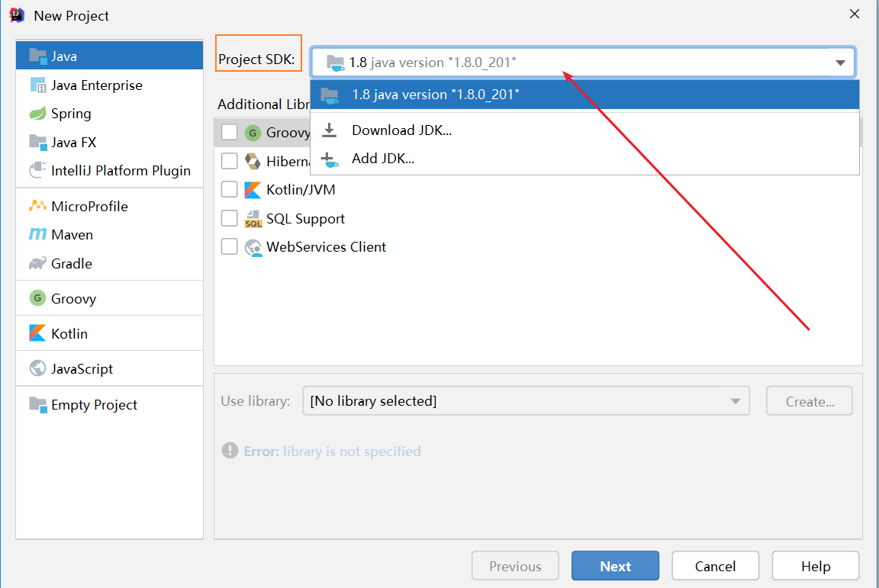This screenshot has height=588, width=879.
Task: Click the Java Enterprise icon in sidebar
Action: 37,85
